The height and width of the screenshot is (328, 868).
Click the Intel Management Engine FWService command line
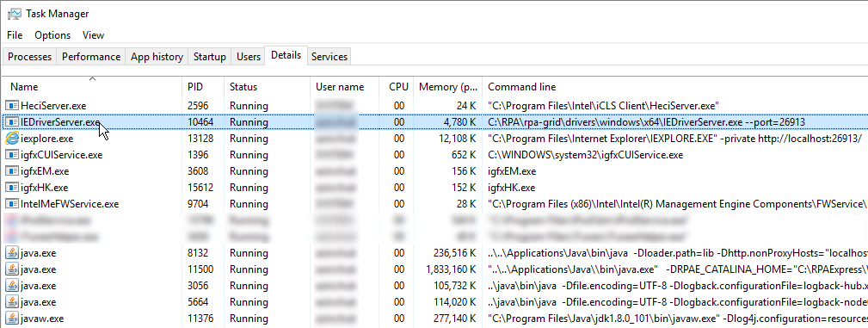coord(678,204)
